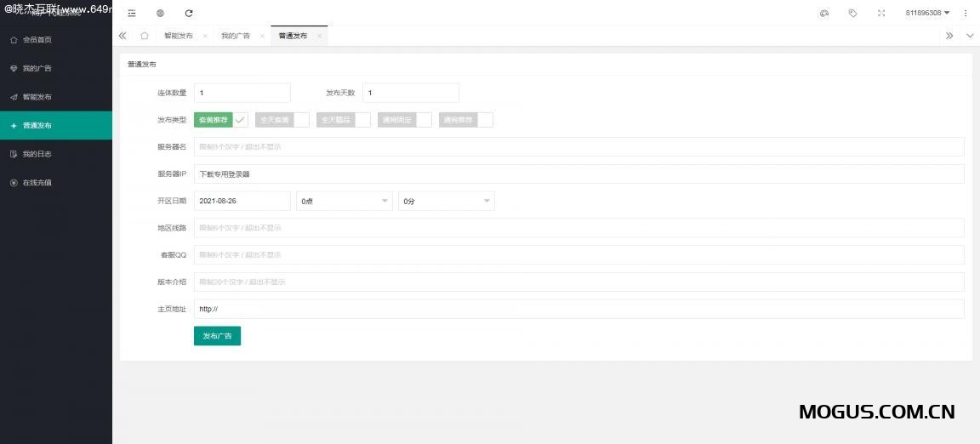Click the refresh icon in the top bar
This screenshot has width=980, height=444.
pyautogui.click(x=189, y=13)
